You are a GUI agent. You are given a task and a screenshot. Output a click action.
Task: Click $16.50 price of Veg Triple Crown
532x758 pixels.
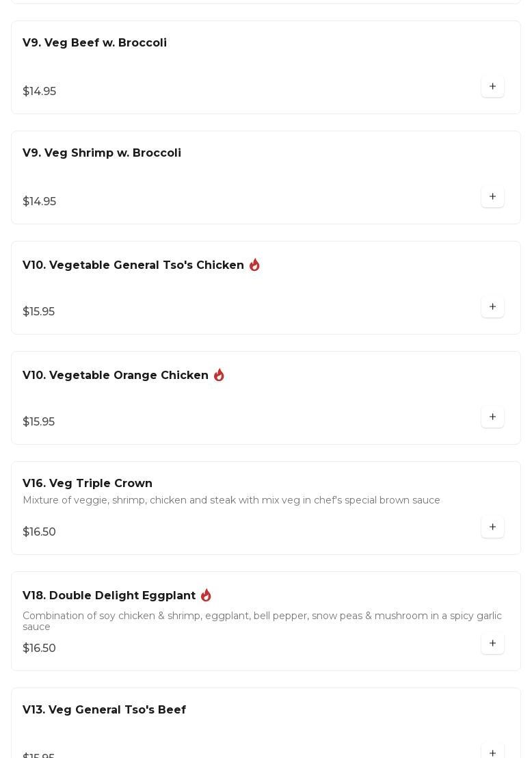tap(39, 532)
